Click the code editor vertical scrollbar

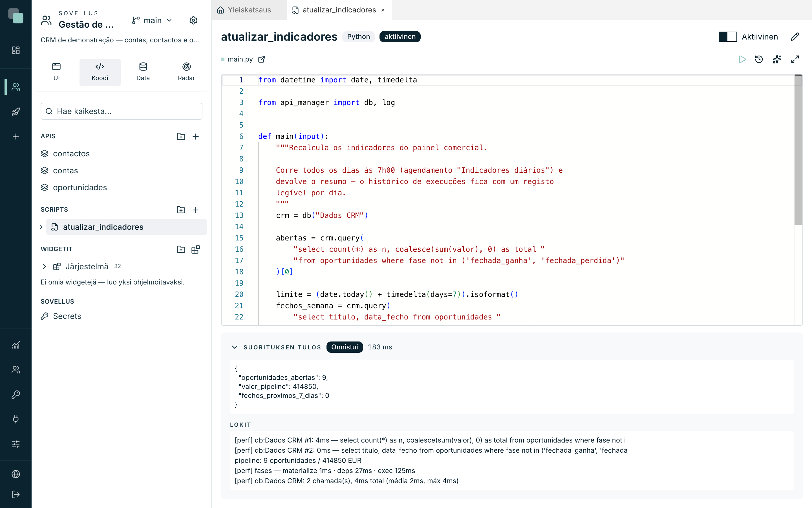798,150
